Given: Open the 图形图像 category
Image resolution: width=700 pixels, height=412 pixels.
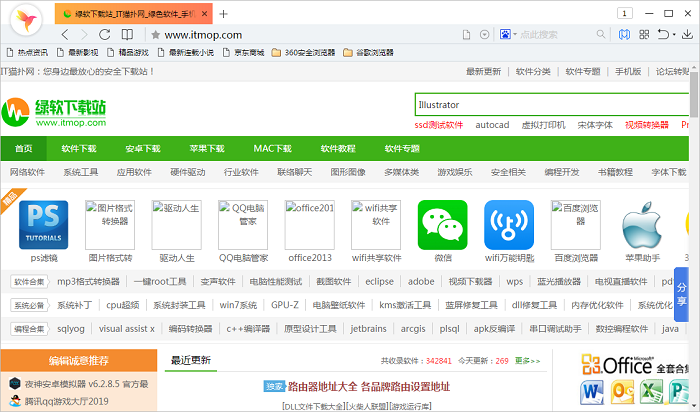Looking at the screenshot, I should [348, 172].
